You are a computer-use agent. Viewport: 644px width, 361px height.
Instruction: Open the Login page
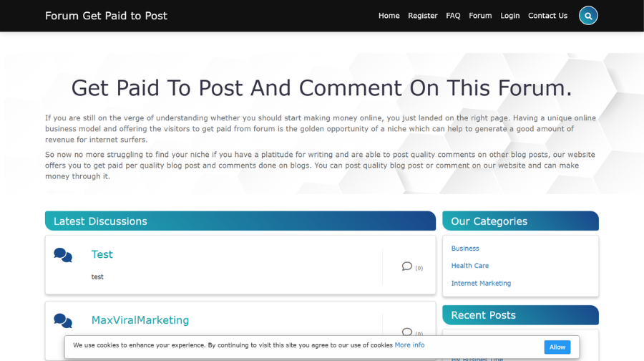(x=509, y=16)
